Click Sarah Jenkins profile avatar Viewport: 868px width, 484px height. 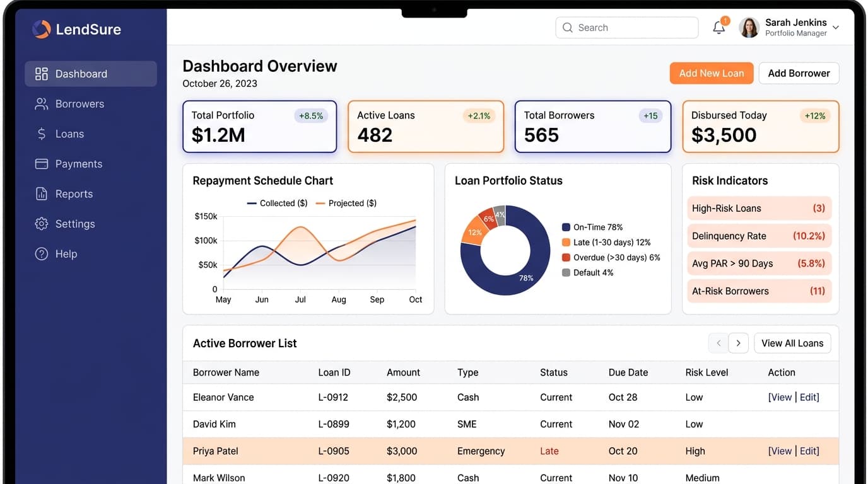click(x=749, y=28)
